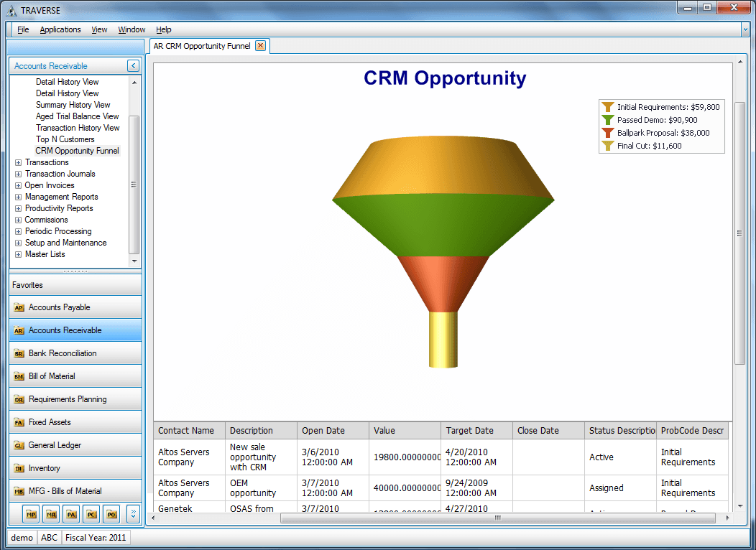Image resolution: width=756 pixels, height=550 pixels.
Task: Expand the Transactions tree node
Action: pyautogui.click(x=18, y=163)
